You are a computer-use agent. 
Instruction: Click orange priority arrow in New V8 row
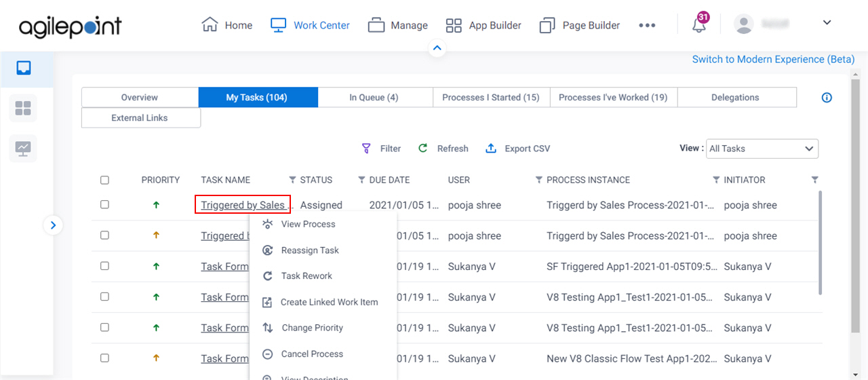(157, 358)
